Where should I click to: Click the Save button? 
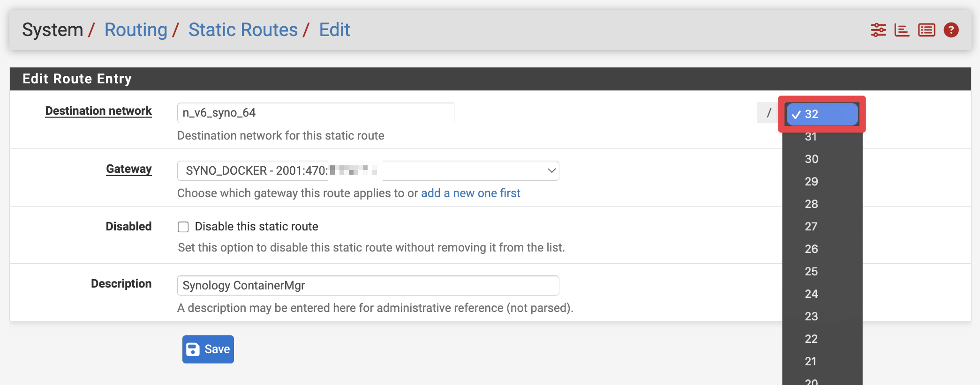point(208,349)
